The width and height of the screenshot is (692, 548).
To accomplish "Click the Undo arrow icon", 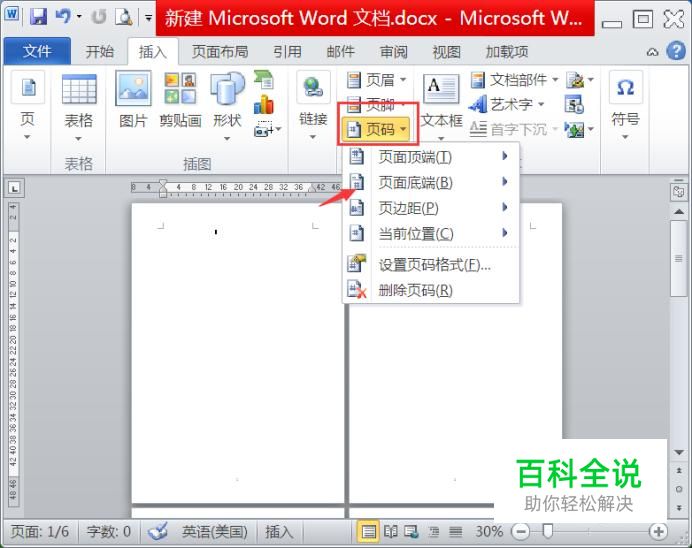I will [63, 17].
